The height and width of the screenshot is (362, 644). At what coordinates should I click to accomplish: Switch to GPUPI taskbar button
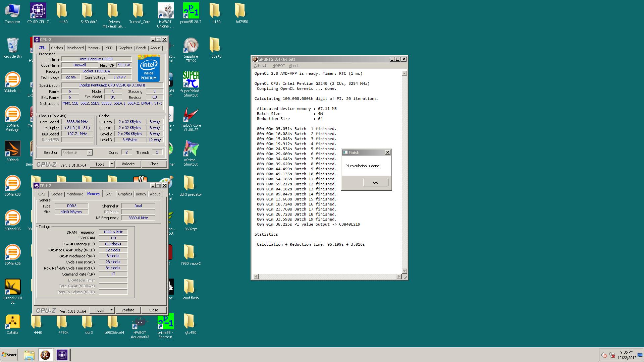[45, 355]
